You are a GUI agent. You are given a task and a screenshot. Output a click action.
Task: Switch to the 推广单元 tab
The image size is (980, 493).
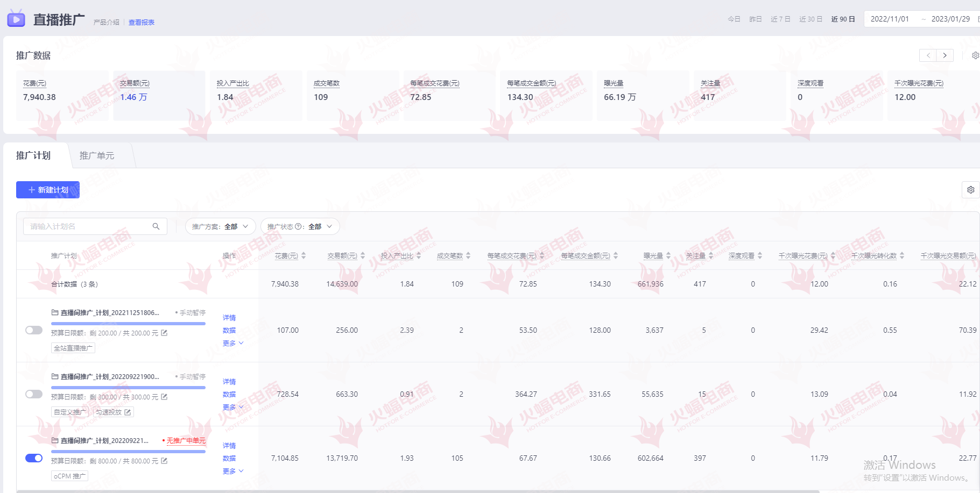point(97,155)
